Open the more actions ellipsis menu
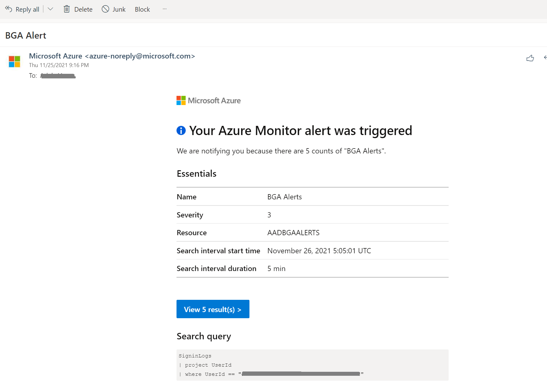 tap(165, 9)
